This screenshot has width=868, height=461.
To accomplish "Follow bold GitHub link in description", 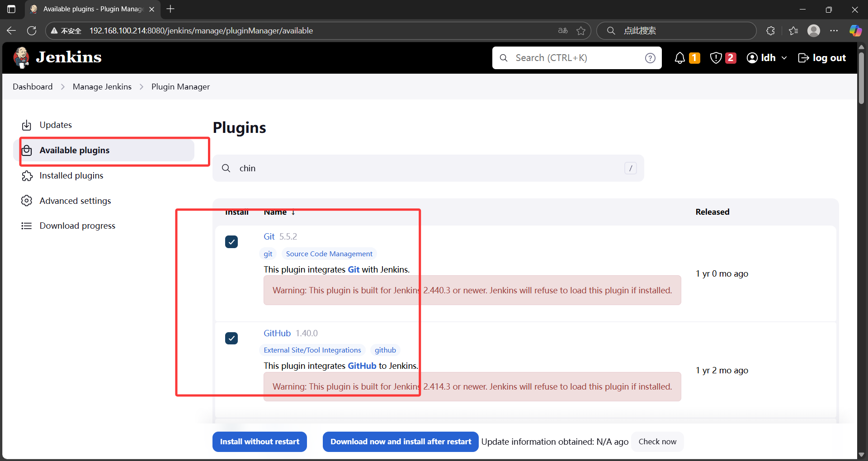I will (x=362, y=366).
